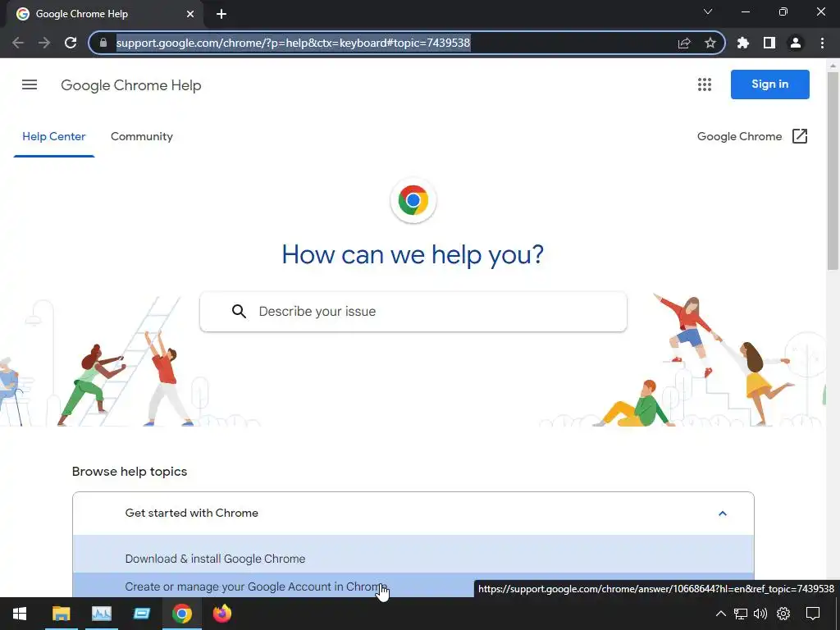Open the monitor graph app in taskbar
This screenshot has height=630, width=840.
point(101,614)
